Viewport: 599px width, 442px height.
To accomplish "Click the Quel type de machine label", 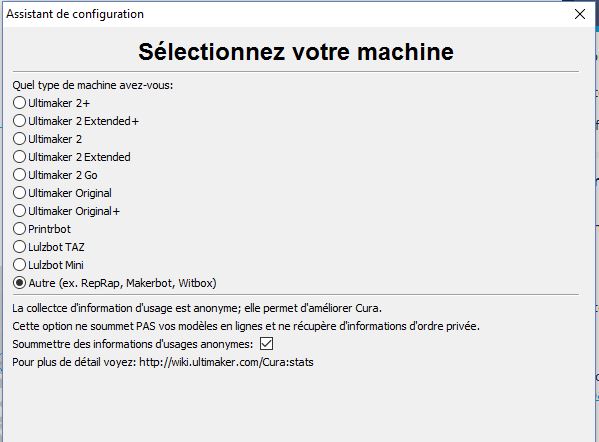I will tap(92, 85).
